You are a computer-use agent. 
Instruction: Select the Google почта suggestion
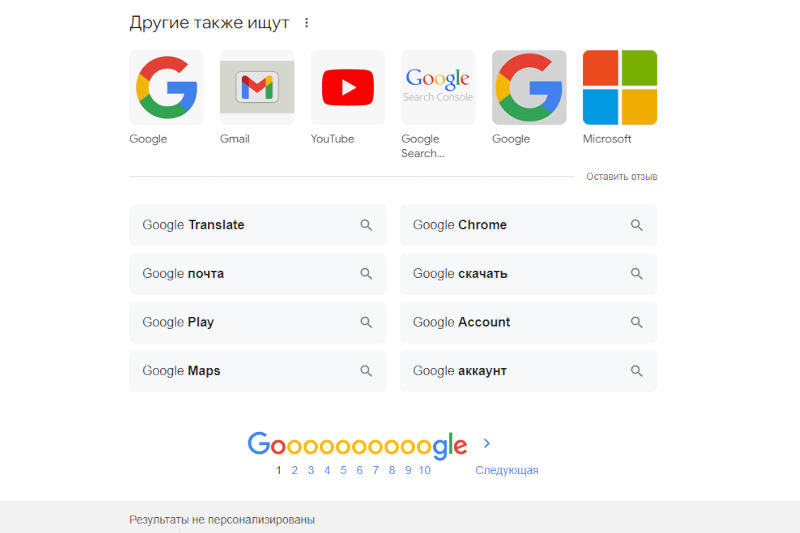(184, 274)
